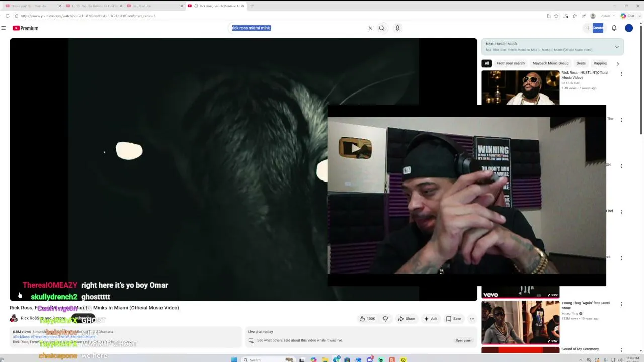
Task: Share the Minks In Miami video
Action: (x=407, y=319)
